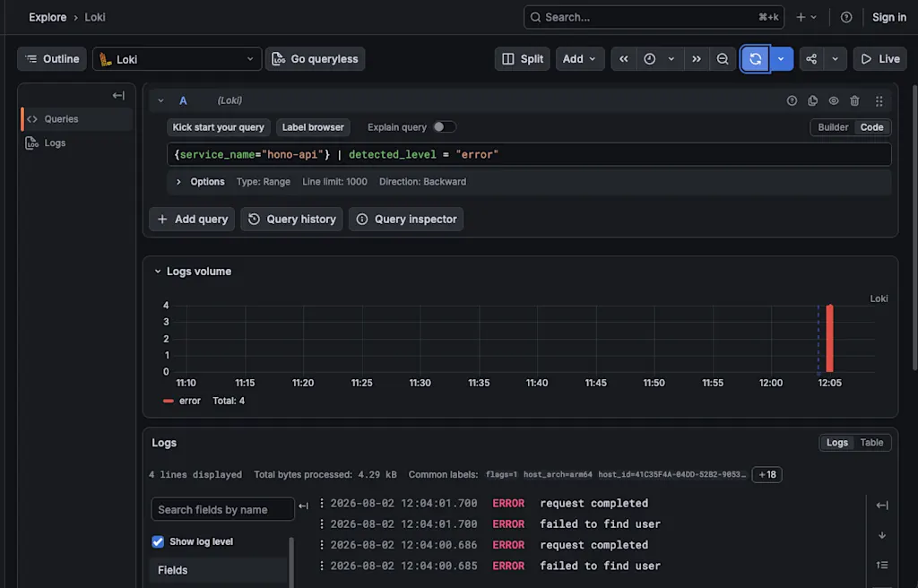
Task: Shift time range forwards with double-right arrows
Action: click(x=697, y=58)
